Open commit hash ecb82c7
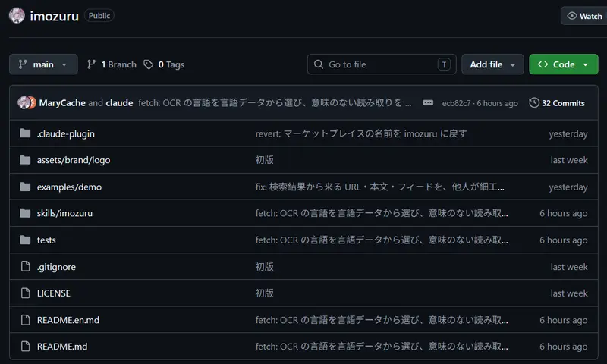This screenshot has width=607, height=364. pyautogui.click(x=457, y=103)
